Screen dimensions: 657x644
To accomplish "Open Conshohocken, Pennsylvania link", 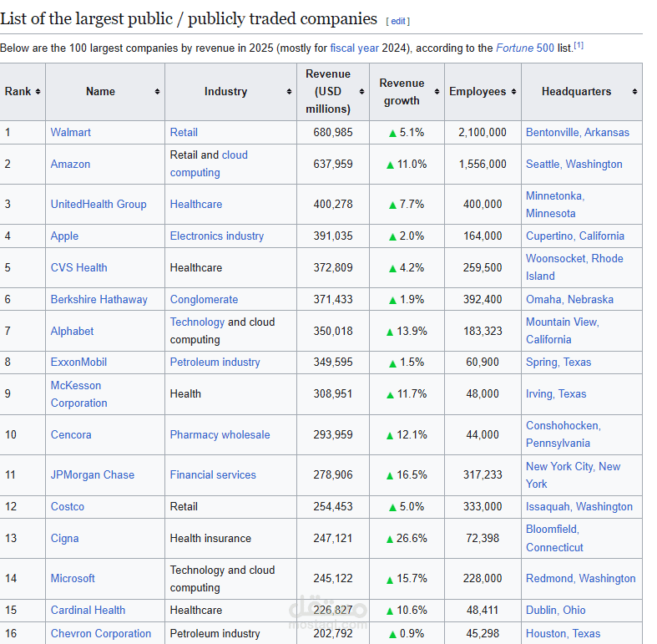I will pyautogui.click(x=564, y=434).
